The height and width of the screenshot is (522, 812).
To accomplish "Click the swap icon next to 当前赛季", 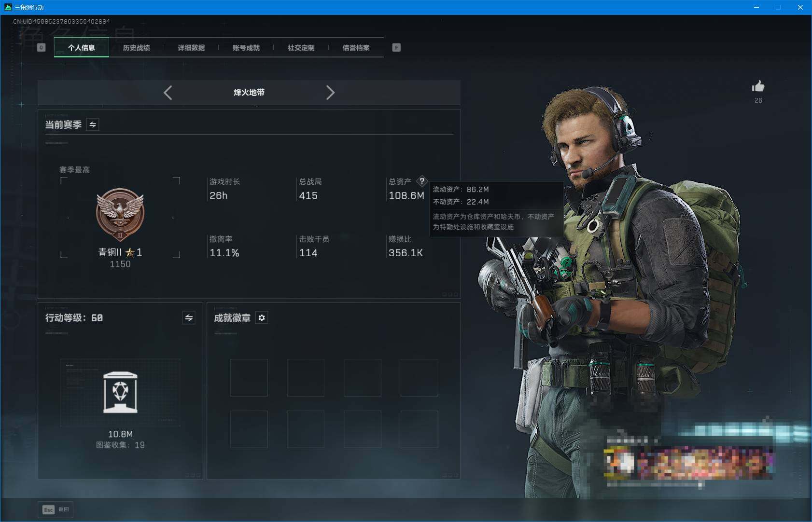I will click(x=93, y=124).
